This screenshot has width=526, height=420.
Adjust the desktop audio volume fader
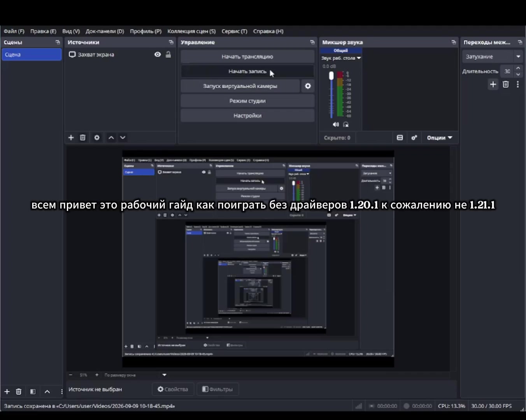[x=331, y=76]
